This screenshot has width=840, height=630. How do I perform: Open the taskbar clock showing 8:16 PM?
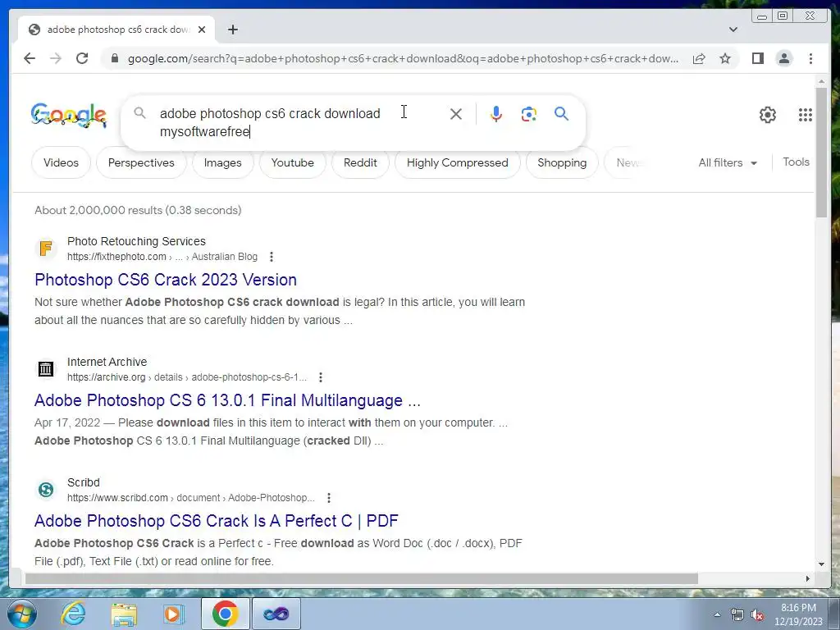pyautogui.click(x=798, y=614)
